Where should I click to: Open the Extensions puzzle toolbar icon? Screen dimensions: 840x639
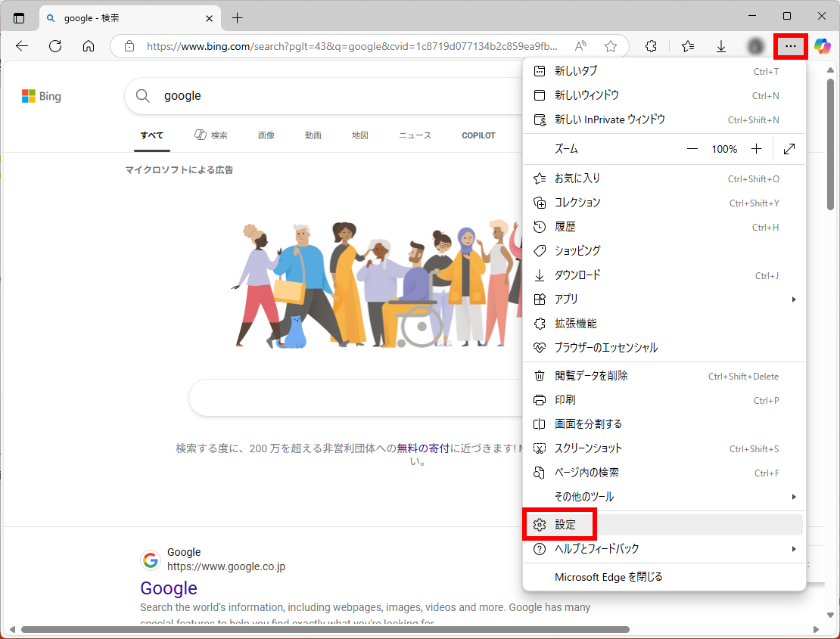651,46
